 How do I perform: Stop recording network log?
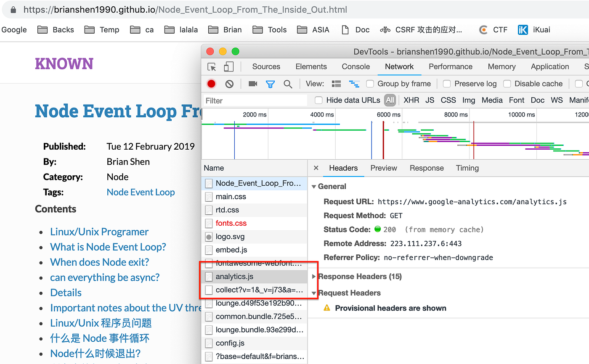[x=211, y=84]
